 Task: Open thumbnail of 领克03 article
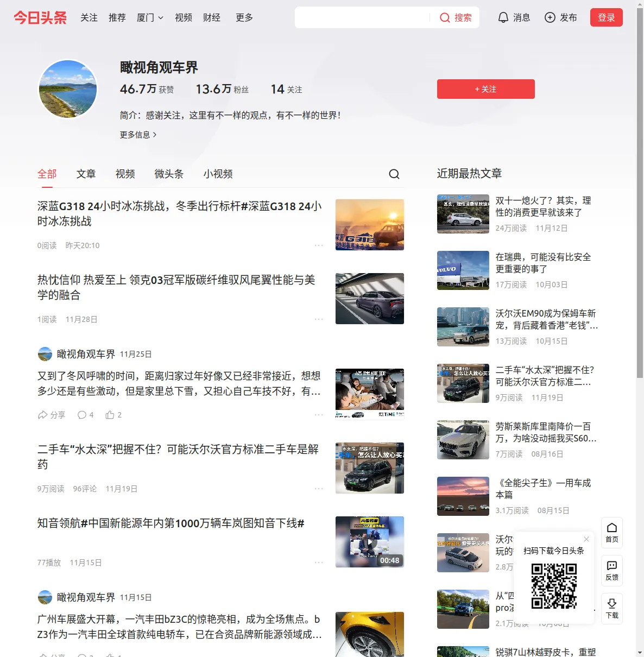370,299
